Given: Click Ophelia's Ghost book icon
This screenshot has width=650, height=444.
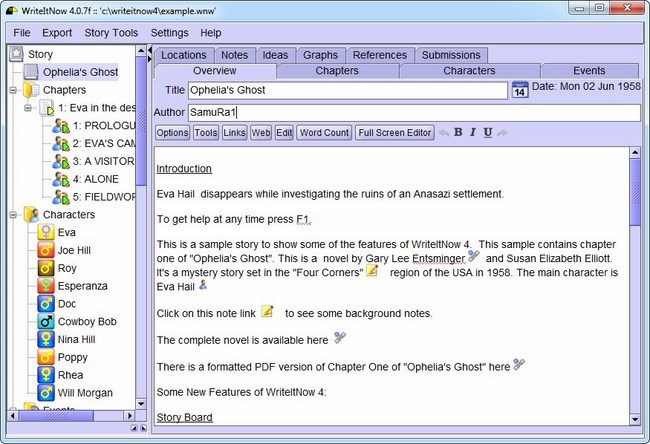Looking at the screenshot, I should [31, 72].
